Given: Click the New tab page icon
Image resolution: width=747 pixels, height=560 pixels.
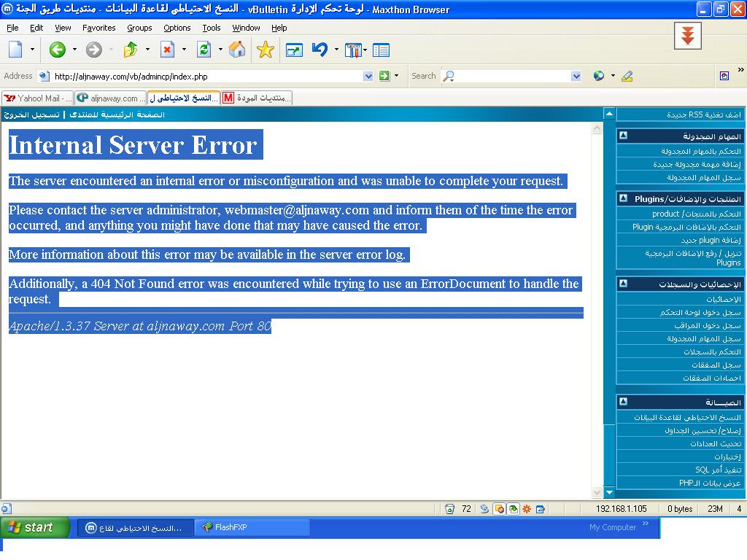Looking at the screenshot, I should point(15,50).
